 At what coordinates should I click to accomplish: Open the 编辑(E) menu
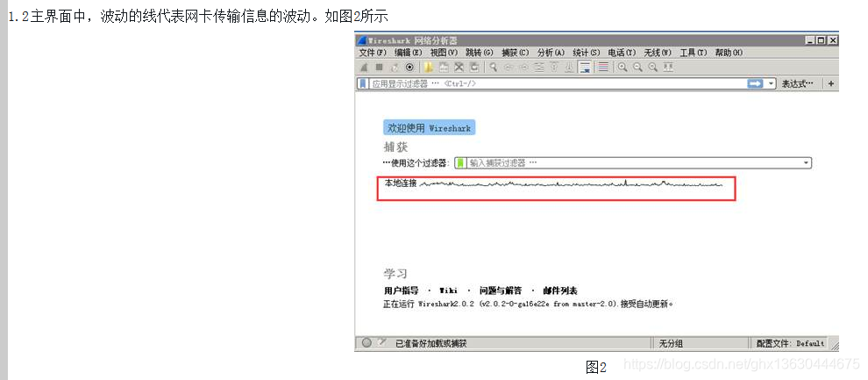pyautogui.click(x=408, y=53)
